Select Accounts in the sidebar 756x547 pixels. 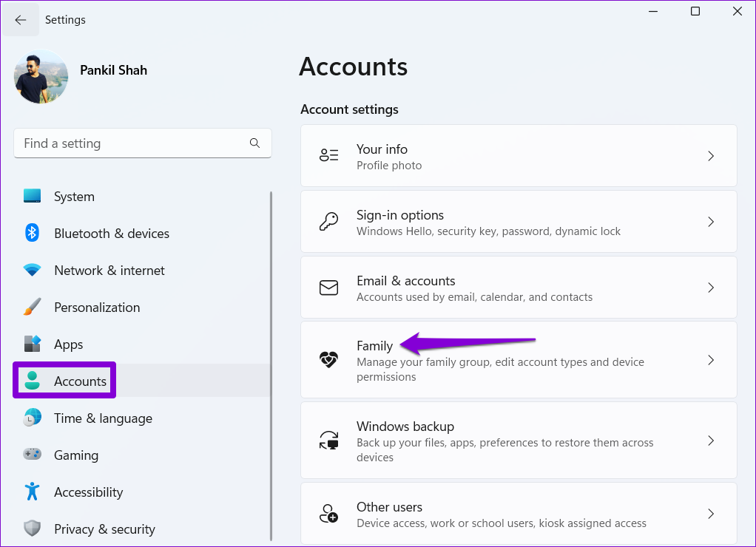coord(80,381)
